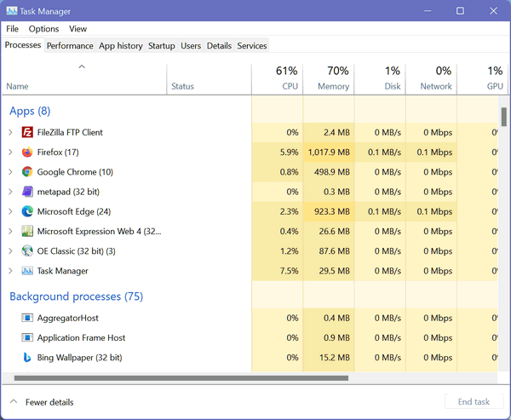Screen dimensions: 511x420
Task: Click the OE Classic globe icon
Action: (27, 251)
